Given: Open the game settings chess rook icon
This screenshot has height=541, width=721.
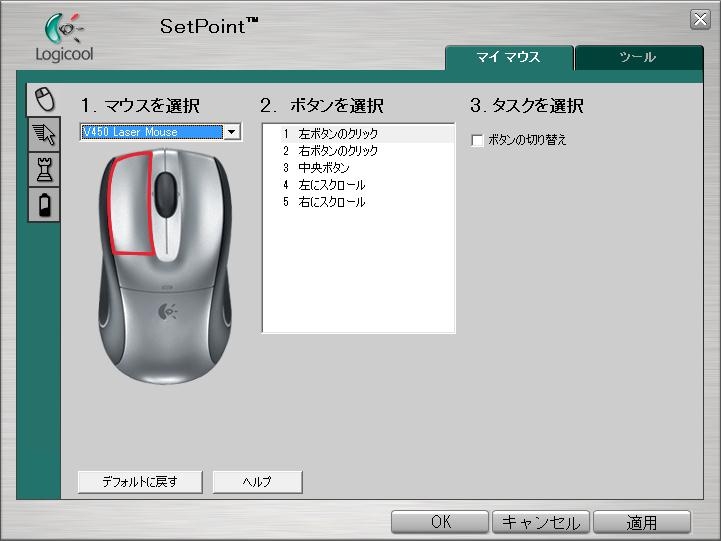Looking at the screenshot, I should point(44,169).
